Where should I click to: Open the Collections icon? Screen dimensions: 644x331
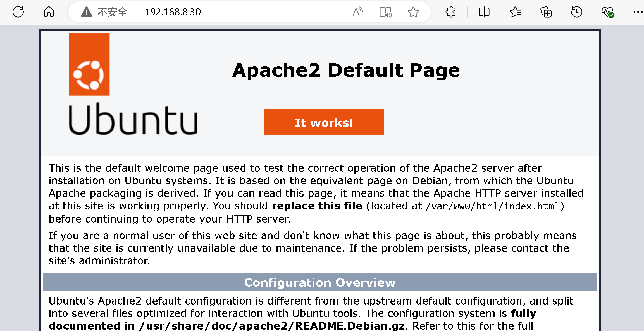[546, 12]
